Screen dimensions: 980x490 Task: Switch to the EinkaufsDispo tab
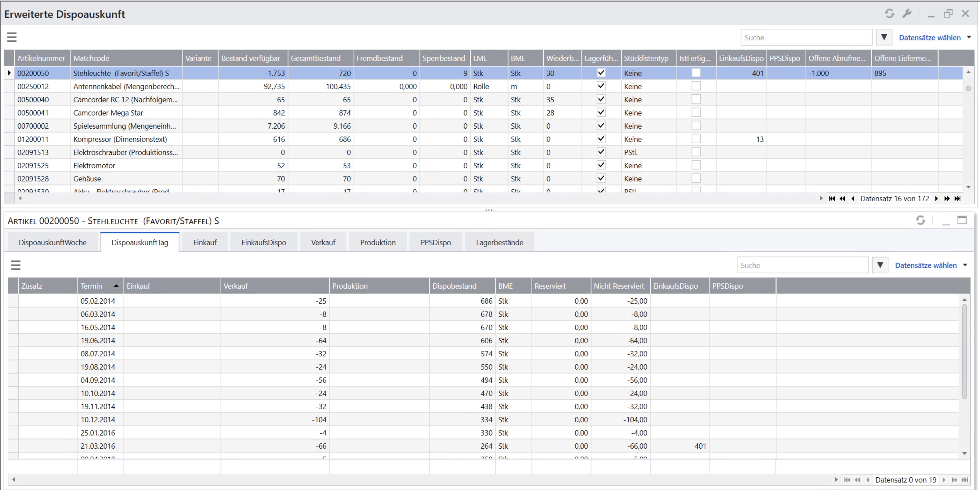coord(264,243)
